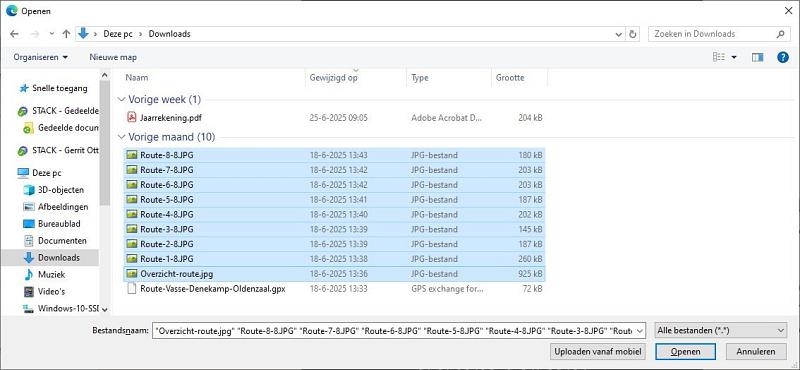
Task: Click the Openen button
Action: click(x=685, y=352)
